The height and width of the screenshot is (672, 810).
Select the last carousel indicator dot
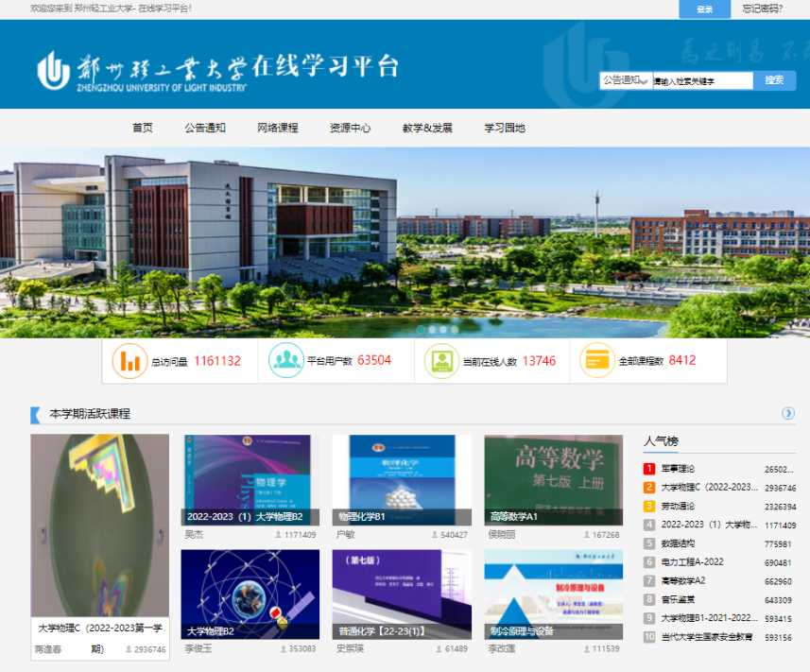pyautogui.click(x=455, y=330)
